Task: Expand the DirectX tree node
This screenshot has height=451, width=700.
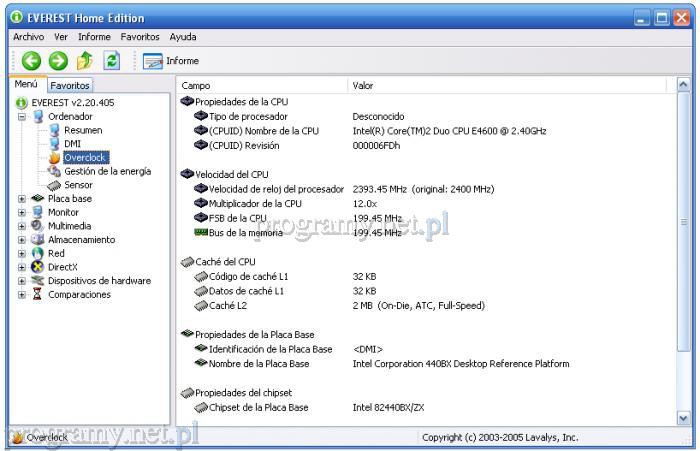Action: click(22, 267)
